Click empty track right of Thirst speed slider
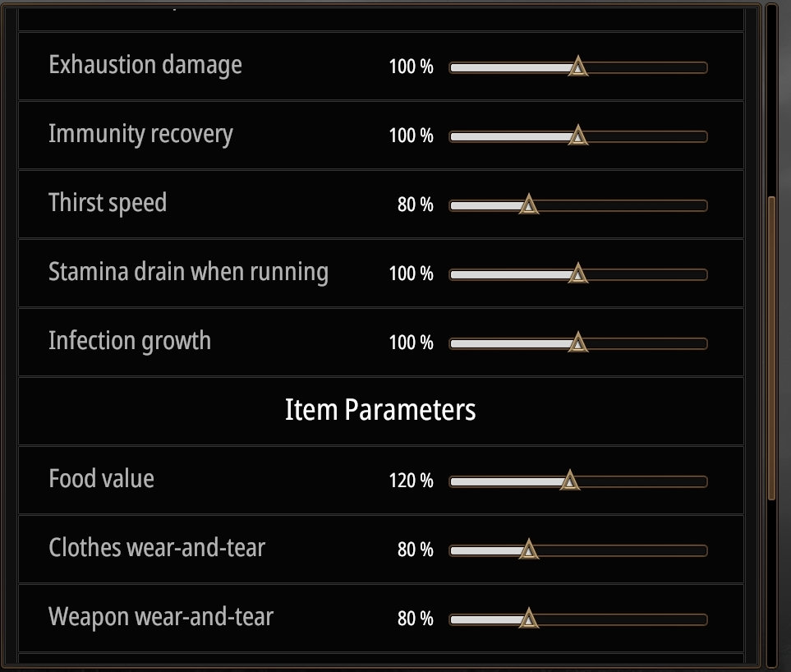Screen dimensions: 791x672 (x=623, y=206)
